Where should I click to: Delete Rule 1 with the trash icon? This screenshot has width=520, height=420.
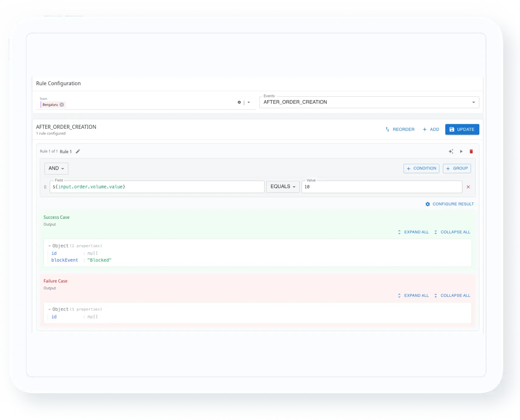pyautogui.click(x=471, y=151)
